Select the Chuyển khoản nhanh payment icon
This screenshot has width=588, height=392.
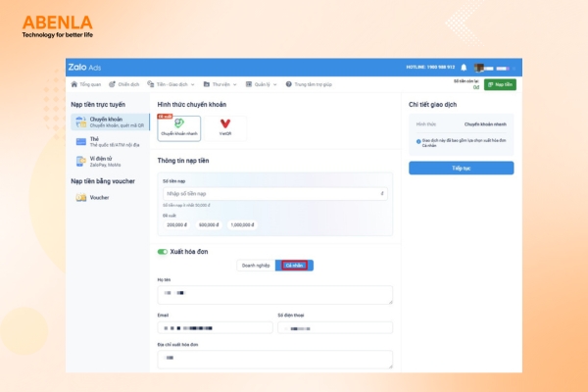click(179, 123)
